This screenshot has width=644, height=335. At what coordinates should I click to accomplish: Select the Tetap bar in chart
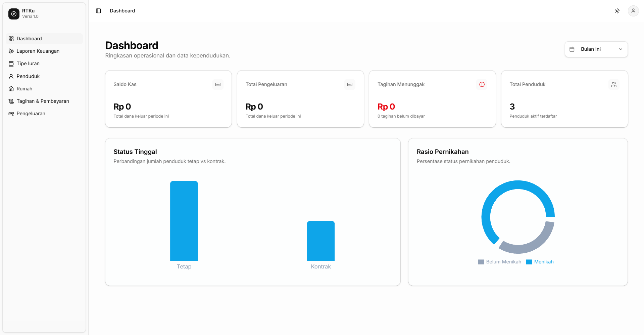pyautogui.click(x=184, y=221)
